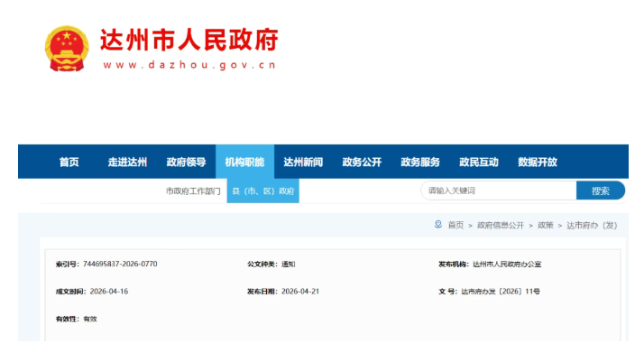Choose 市政府工作部门 submenu link
Viewport: 644px width, 353px height.
click(193, 191)
